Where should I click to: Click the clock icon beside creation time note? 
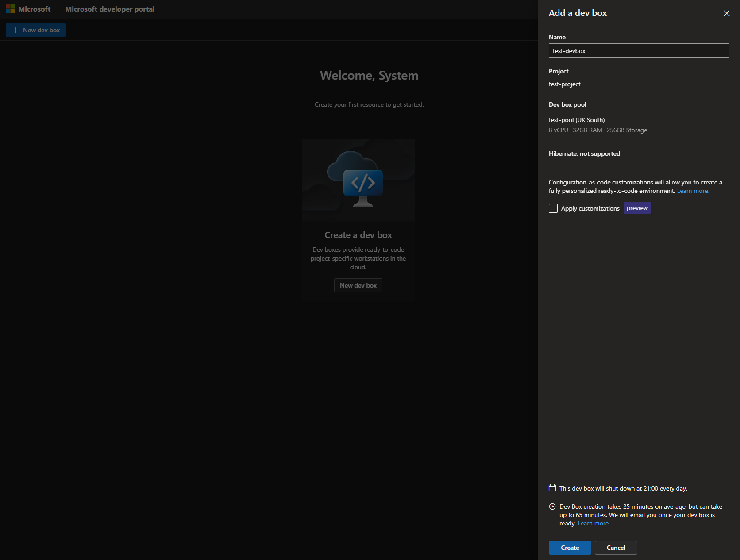[552, 506]
